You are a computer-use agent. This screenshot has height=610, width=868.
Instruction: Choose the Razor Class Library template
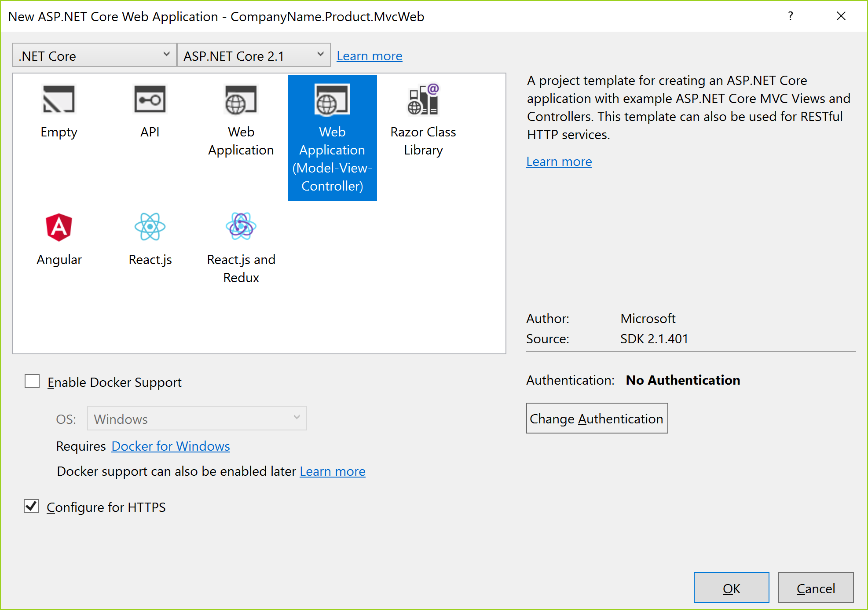pyautogui.click(x=423, y=100)
